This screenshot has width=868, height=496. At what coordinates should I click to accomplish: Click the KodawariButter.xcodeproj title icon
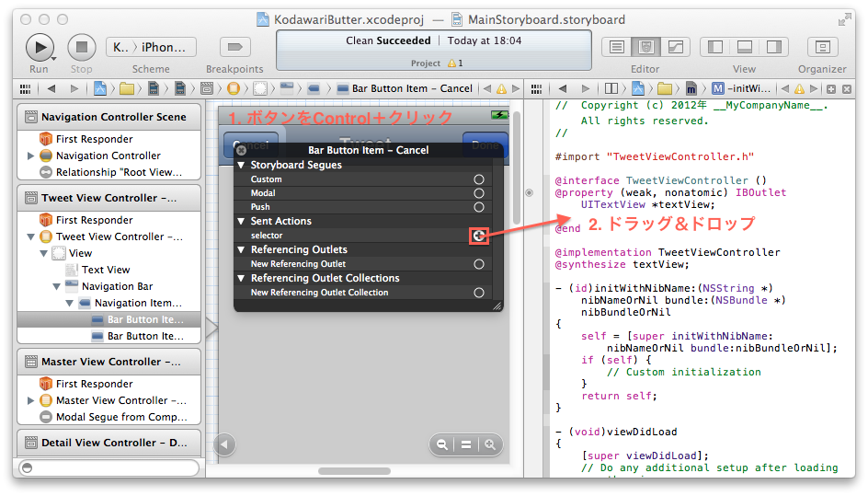[x=263, y=20]
